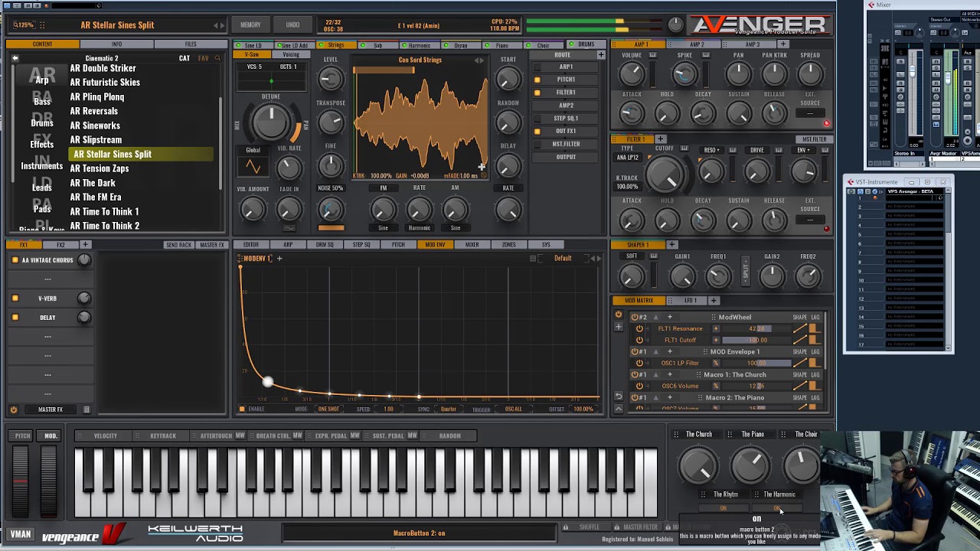Open the AMP 2 tab

pyautogui.click(x=697, y=44)
